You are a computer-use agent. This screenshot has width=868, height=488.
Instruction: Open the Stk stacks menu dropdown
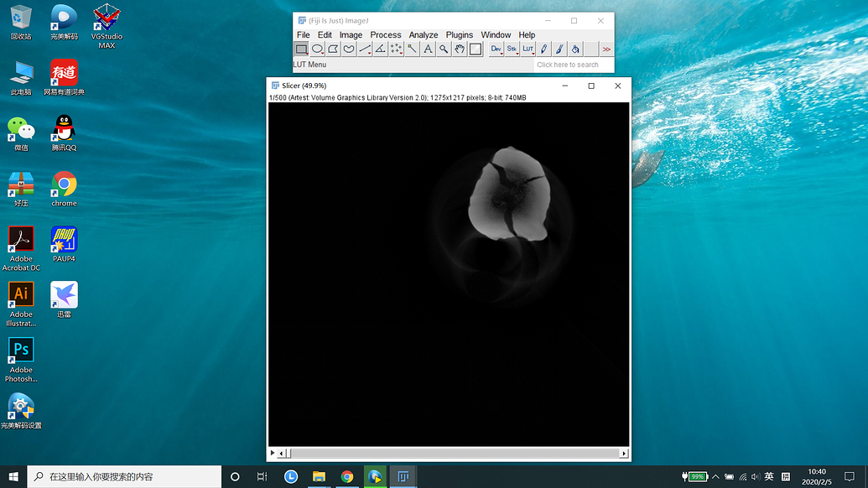point(512,49)
